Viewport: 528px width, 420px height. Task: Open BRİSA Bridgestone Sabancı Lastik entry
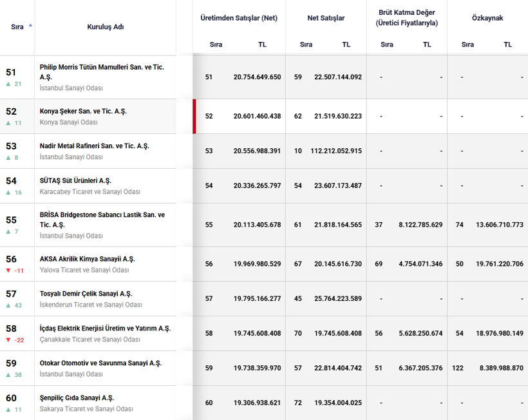point(102,220)
